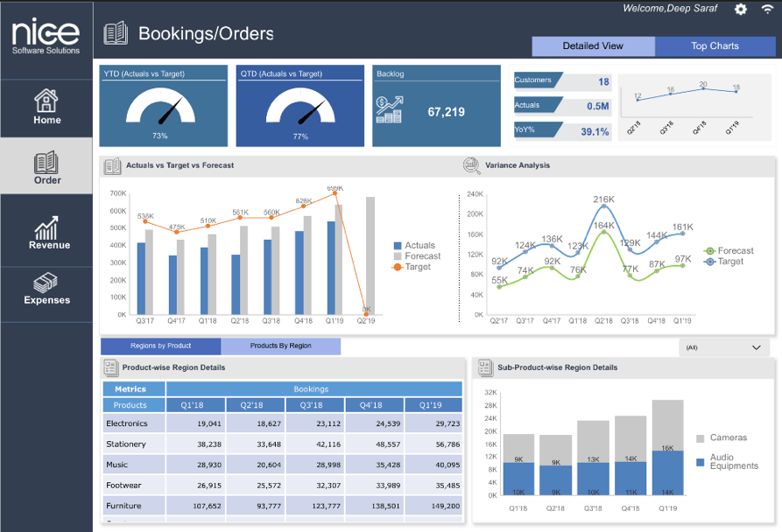The image size is (782, 532).
Task: Open the Home page from sidebar
Action: click(46, 108)
